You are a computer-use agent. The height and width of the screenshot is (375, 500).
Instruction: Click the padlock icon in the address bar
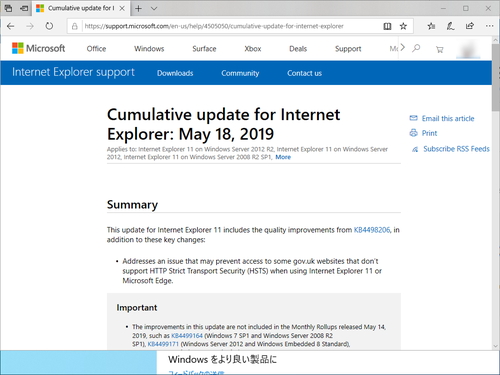point(75,26)
